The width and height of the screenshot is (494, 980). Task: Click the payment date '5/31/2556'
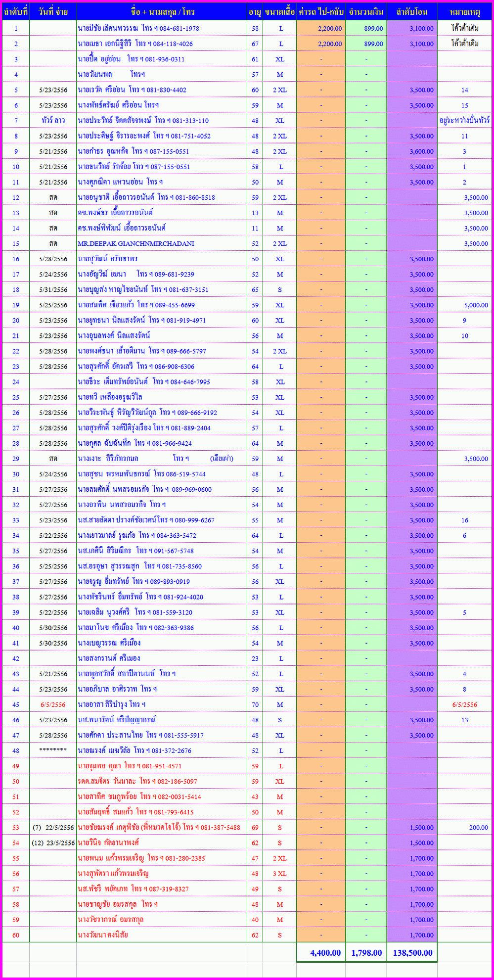[x=53, y=289]
